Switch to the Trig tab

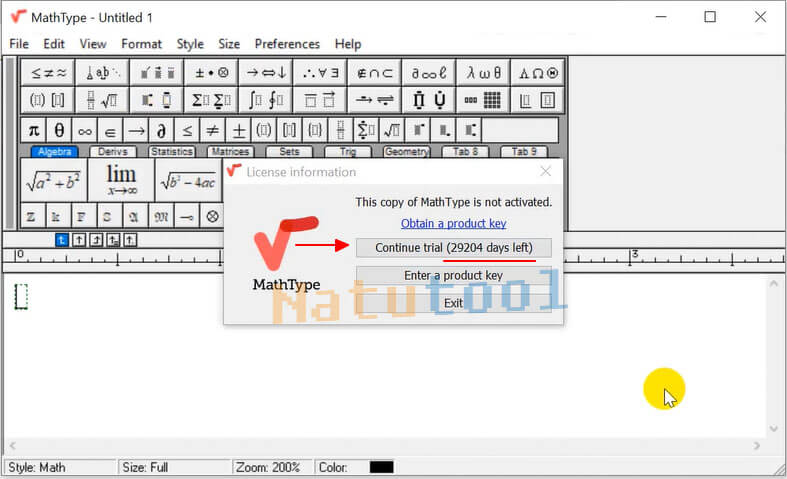348,152
